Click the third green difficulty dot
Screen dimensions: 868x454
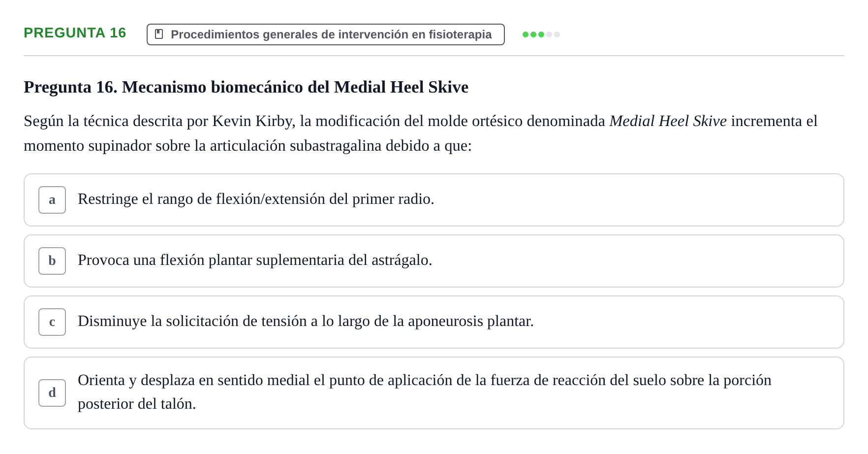[x=541, y=34]
